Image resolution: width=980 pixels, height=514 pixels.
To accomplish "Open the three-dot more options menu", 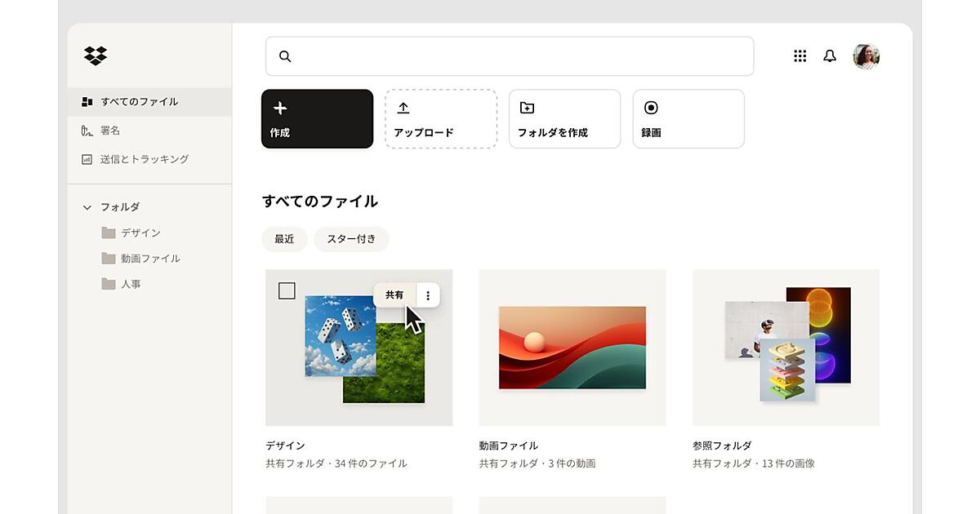I will click(x=428, y=295).
